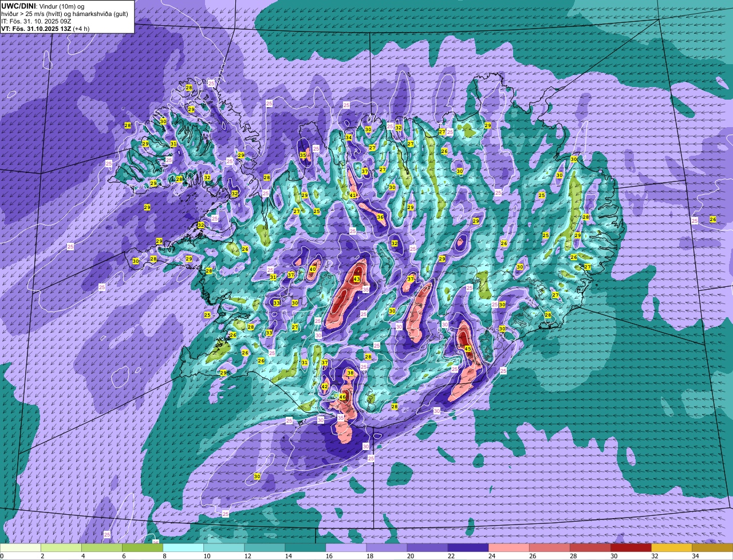Click the legend tick label 16
Viewport: 733px width, 560px height.
click(328, 556)
